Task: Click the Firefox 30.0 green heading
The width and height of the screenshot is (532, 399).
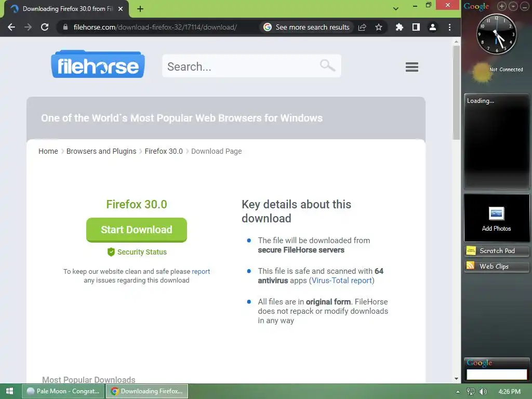Action: (137, 204)
